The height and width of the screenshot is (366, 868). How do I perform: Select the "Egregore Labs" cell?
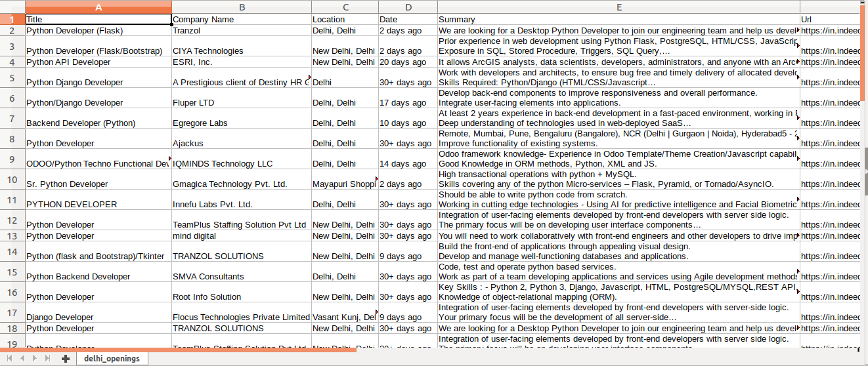242,118
